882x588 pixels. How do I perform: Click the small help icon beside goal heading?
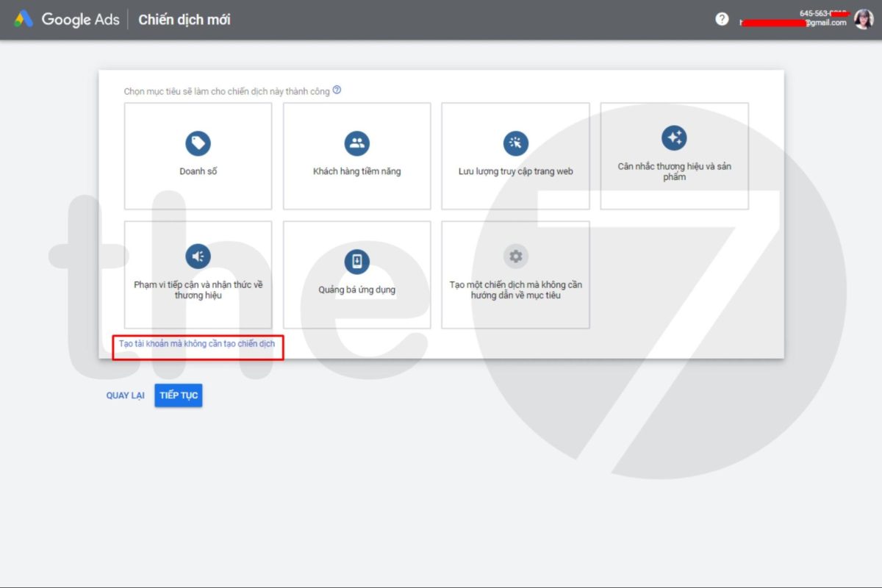point(337,90)
